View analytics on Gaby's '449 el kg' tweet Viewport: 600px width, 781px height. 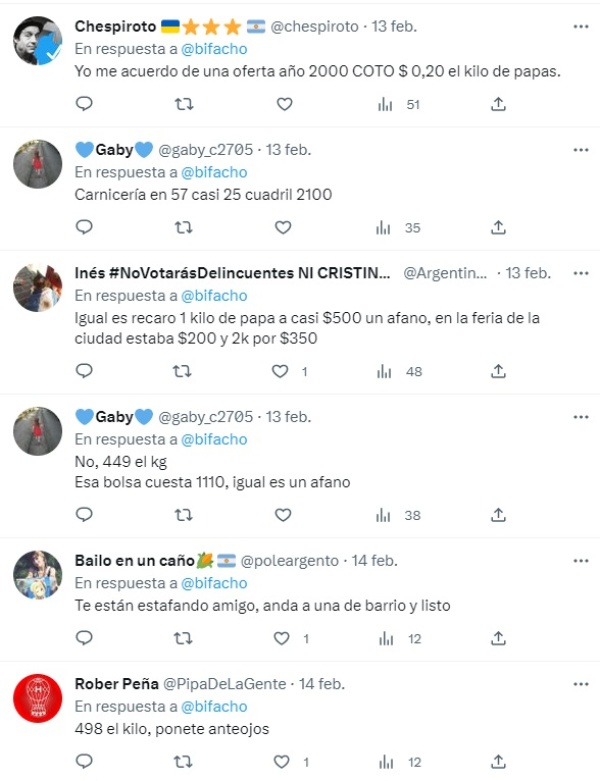point(384,515)
